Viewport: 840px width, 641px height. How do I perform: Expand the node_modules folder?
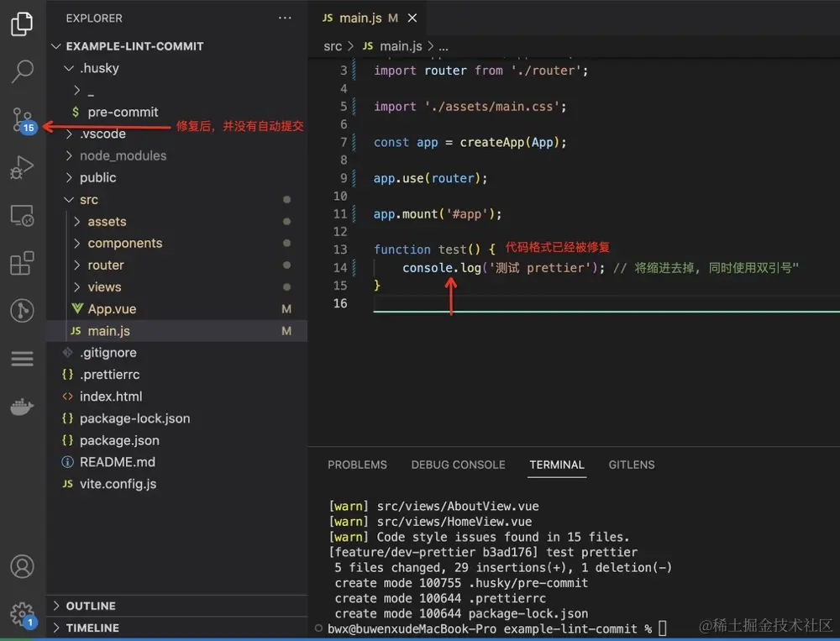click(x=69, y=155)
